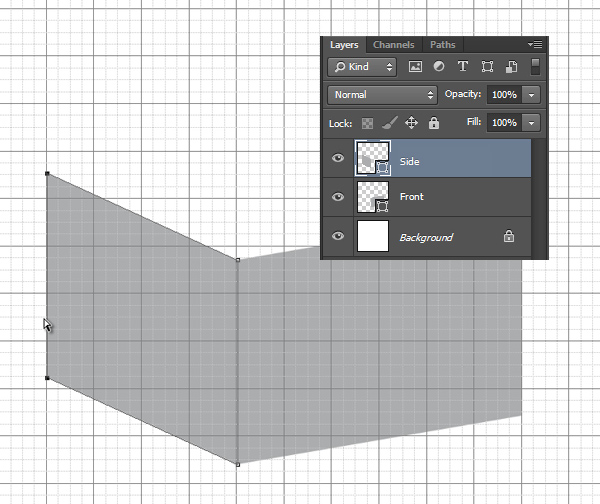Lock all padlock icon
This screenshot has width=600, height=504.
click(434, 123)
